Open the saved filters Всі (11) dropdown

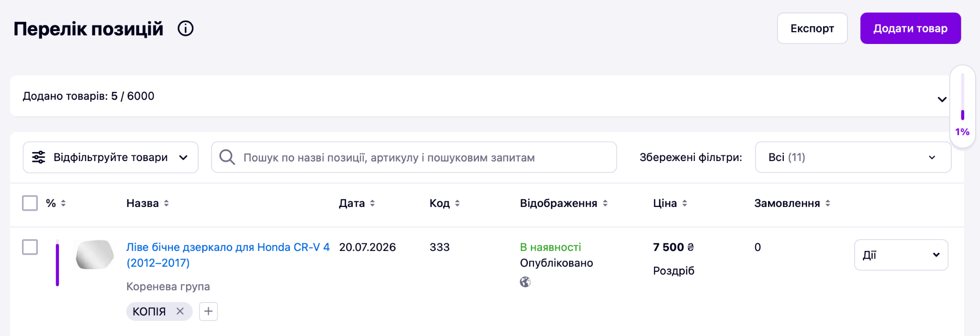(853, 157)
